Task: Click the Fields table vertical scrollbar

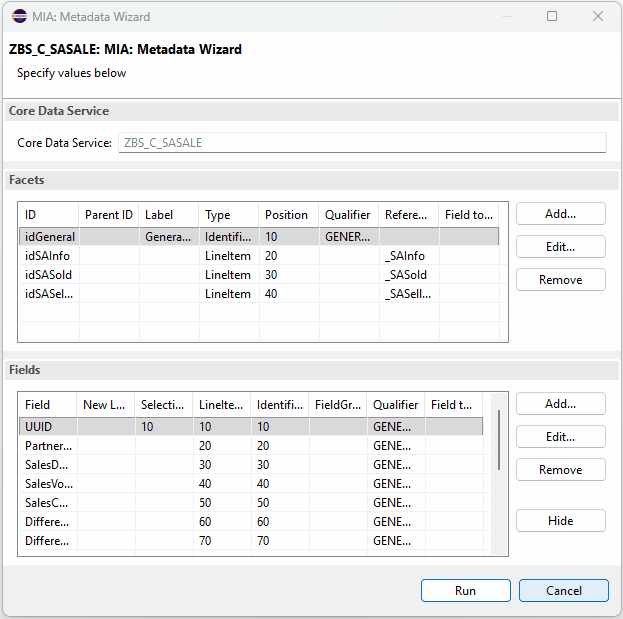Action: coord(498,440)
